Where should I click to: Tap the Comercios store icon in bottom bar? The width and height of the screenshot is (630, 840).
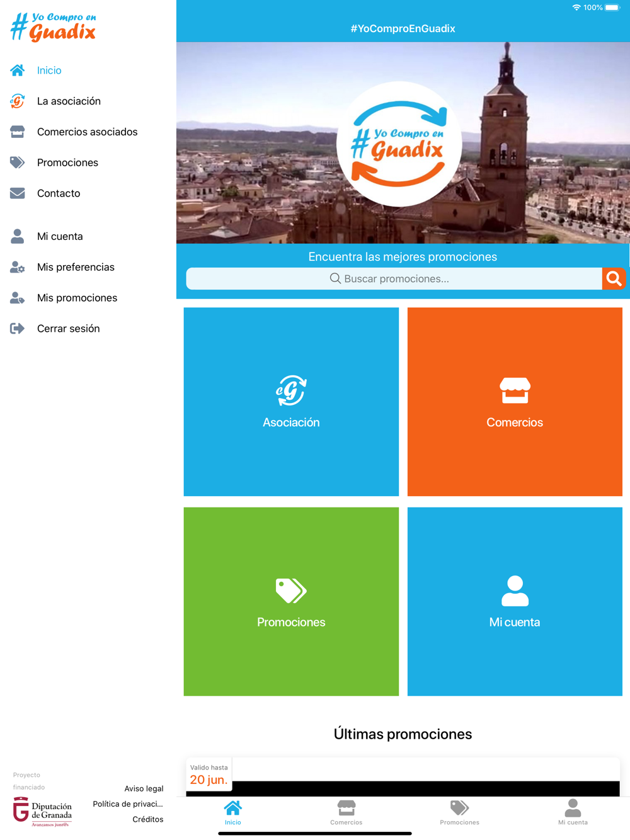(346, 808)
